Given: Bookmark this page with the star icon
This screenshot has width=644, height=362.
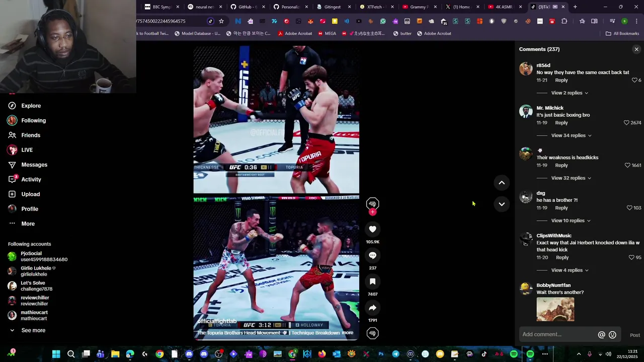Looking at the screenshot, I should tap(221, 21).
